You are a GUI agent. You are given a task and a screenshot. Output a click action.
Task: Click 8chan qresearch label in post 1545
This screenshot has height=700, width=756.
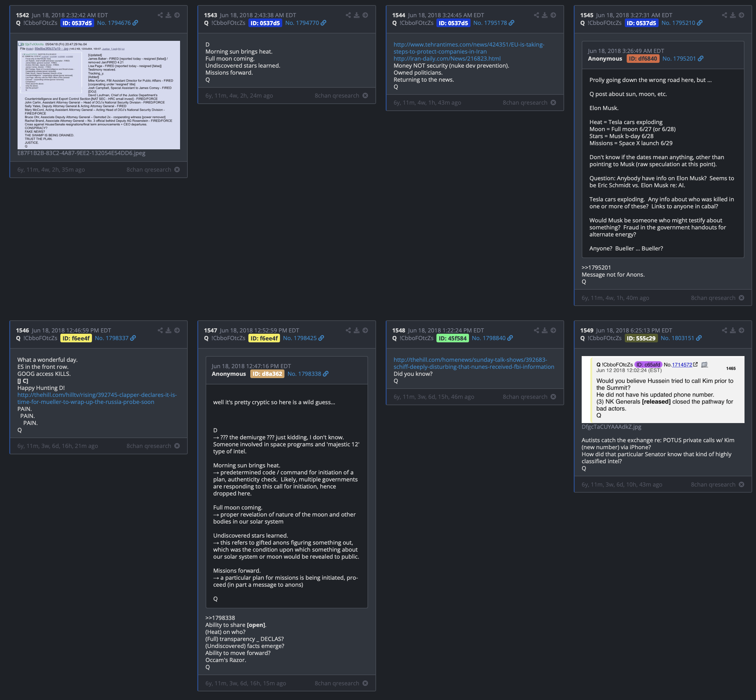(713, 298)
